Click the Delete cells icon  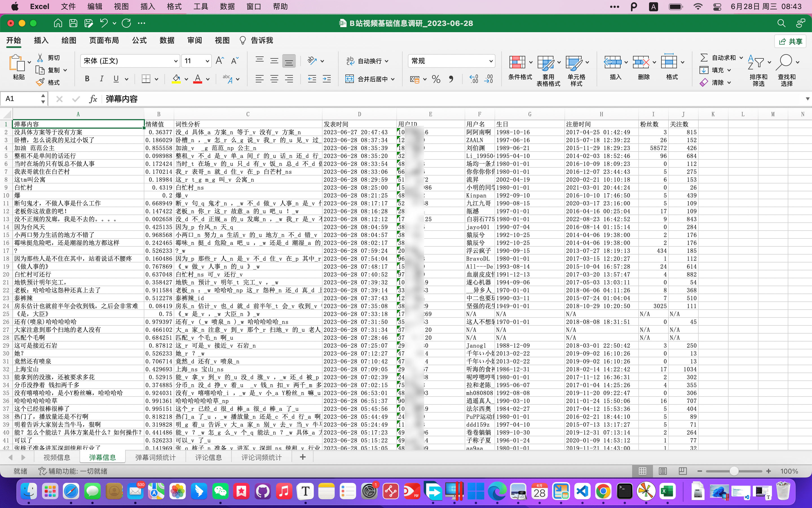click(641, 62)
